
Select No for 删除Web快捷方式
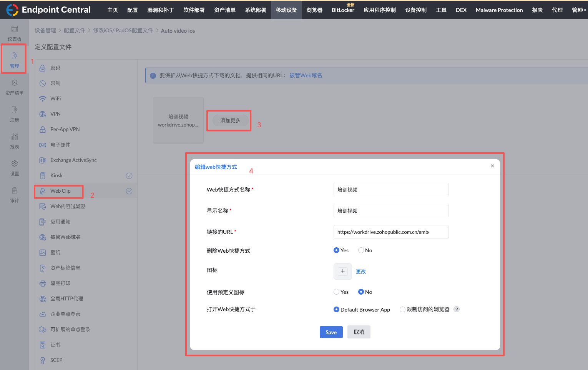pyautogui.click(x=361, y=250)
